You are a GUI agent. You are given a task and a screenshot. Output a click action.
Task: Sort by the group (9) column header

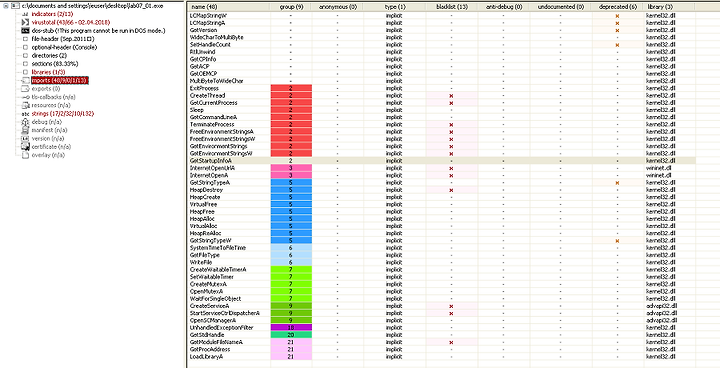pos(291,7)
